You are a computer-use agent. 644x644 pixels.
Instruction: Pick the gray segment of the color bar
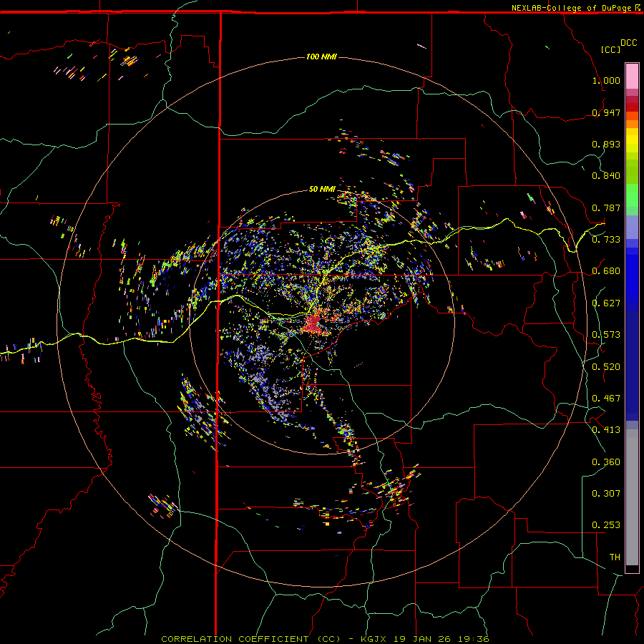pyautogui.click(x=632, y=497)
